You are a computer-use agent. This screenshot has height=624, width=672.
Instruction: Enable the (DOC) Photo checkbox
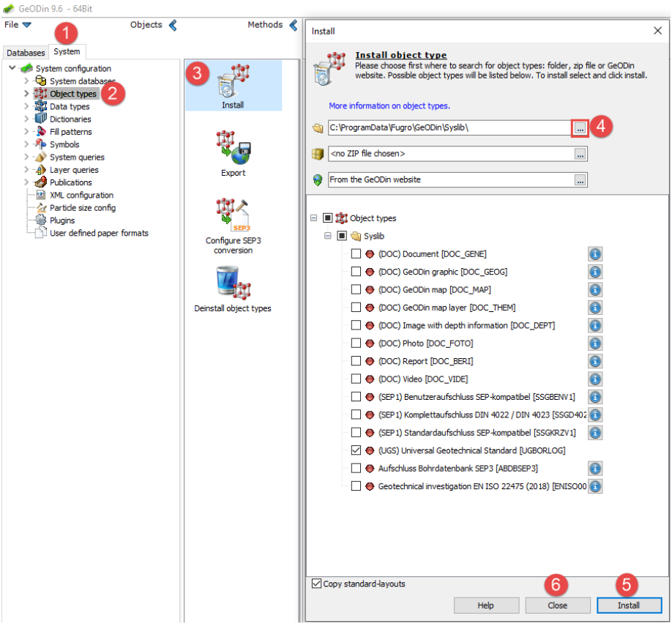(356, 343)
